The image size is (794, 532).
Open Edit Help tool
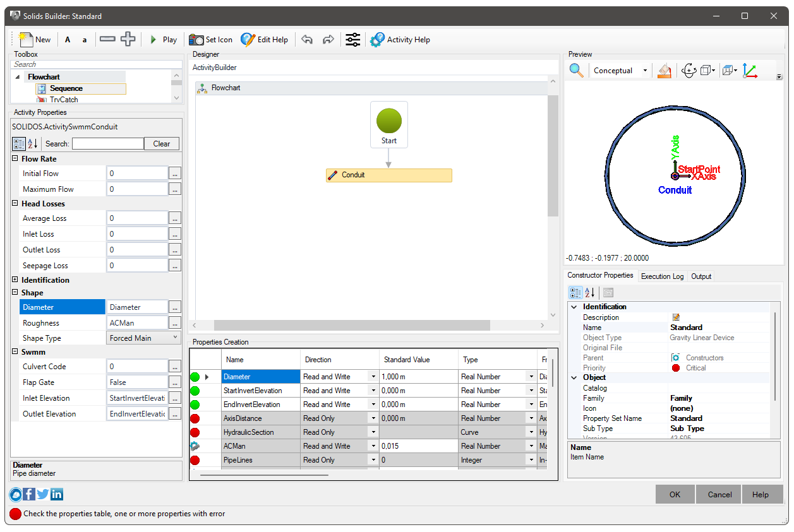coord(264,40)
